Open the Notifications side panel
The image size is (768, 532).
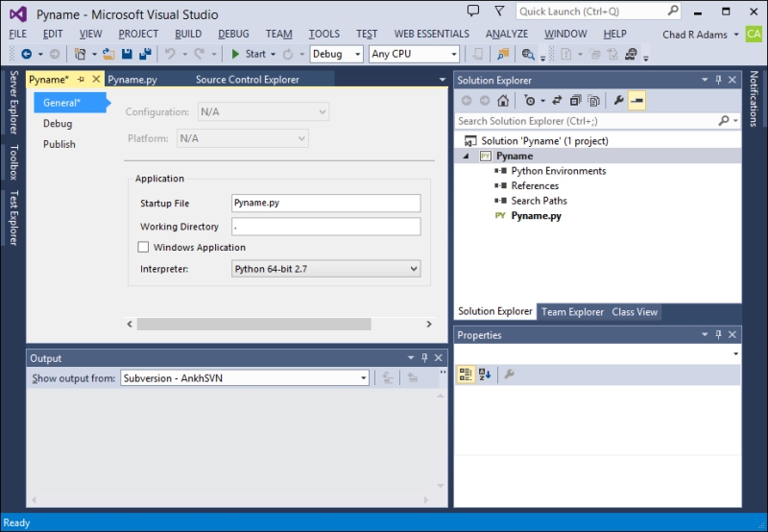click(x=754, y=99)
